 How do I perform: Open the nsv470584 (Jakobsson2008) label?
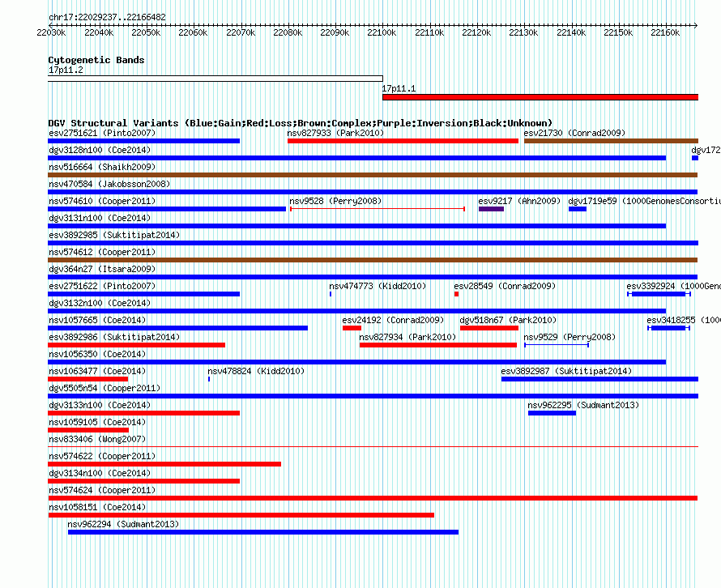click(x=109, y=184)
